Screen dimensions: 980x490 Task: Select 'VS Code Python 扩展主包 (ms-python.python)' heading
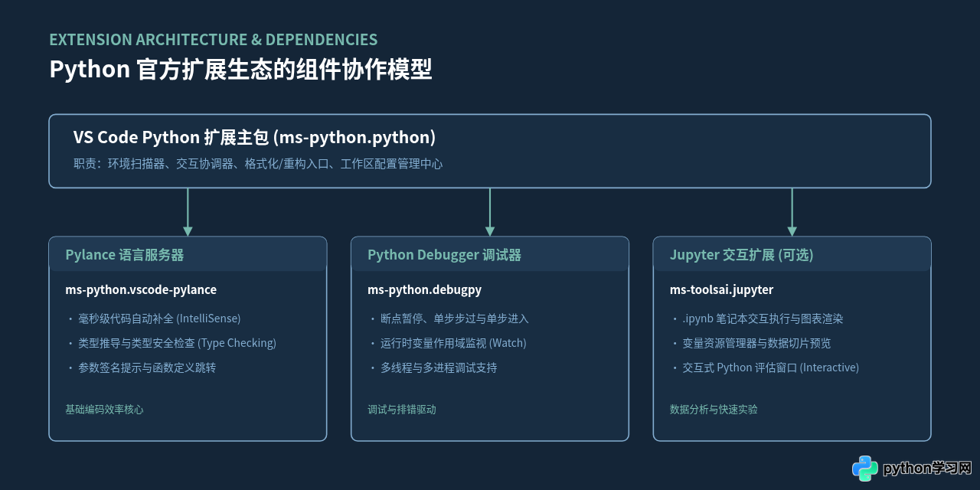254,138
